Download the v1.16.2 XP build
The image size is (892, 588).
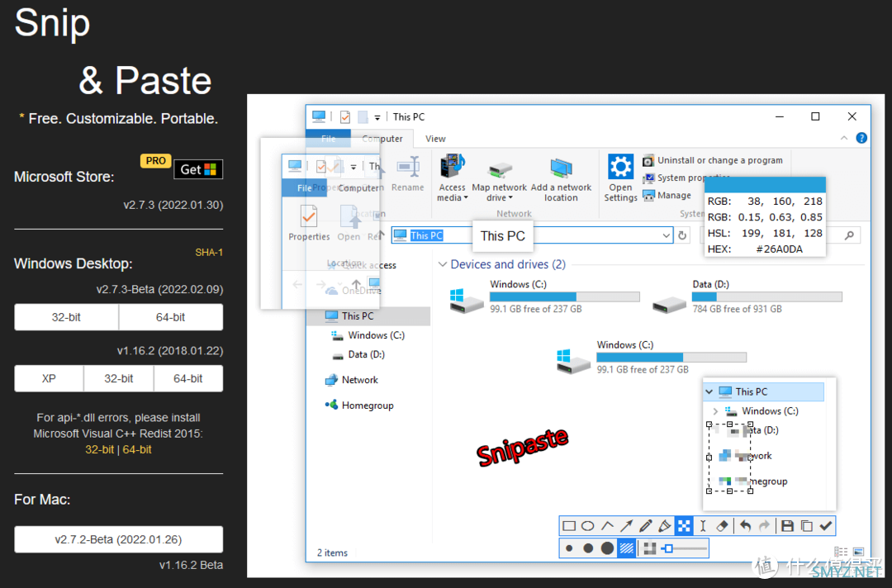[49, 379]
